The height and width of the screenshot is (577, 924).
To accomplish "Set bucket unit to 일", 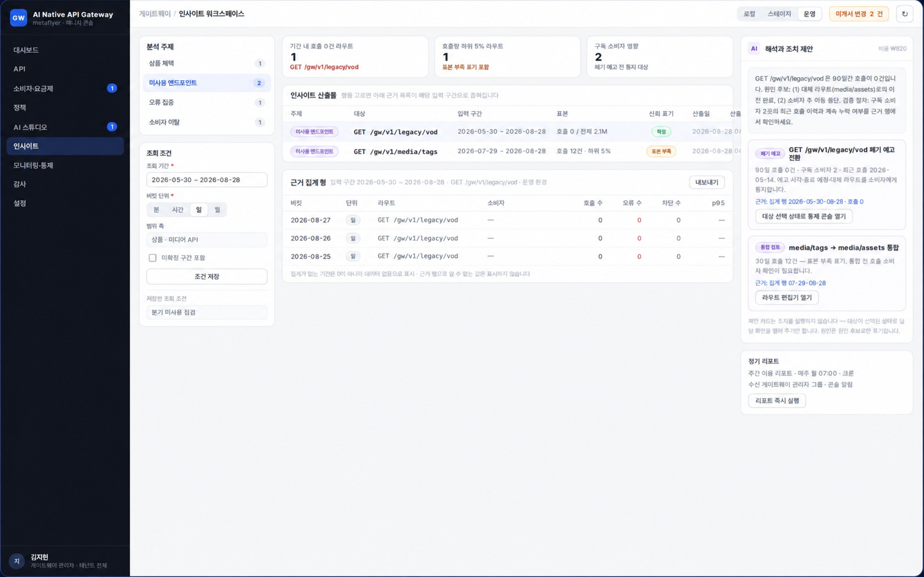I will click(x=199, y=210).
